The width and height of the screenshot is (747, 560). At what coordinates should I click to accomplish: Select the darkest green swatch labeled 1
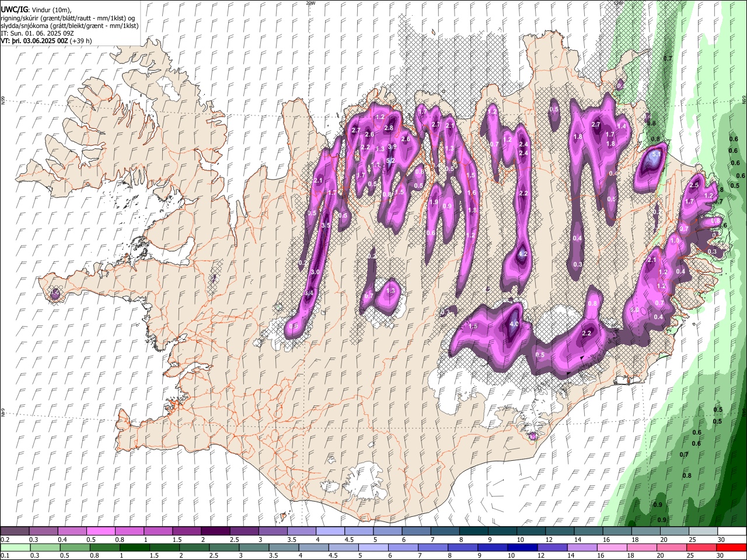point(135,547)
